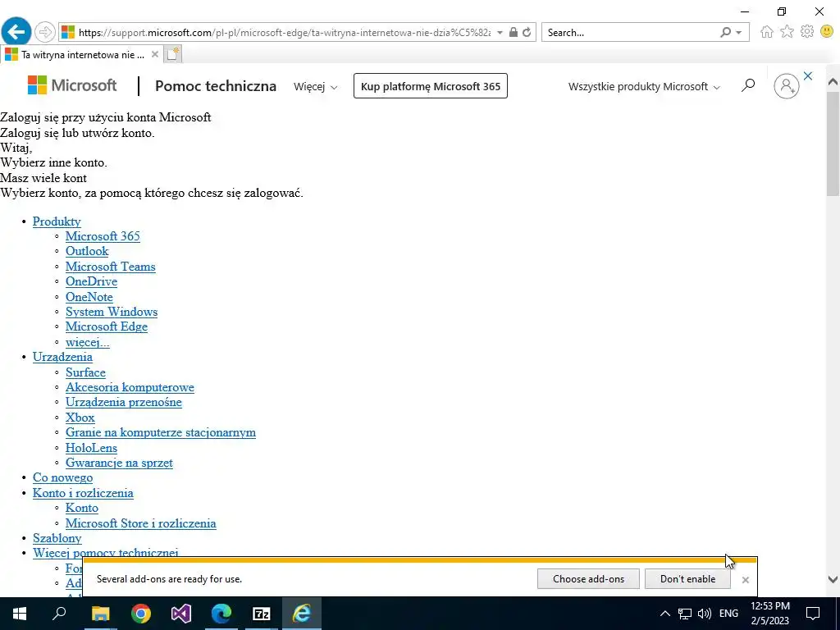Screen dimensions: 840x630
Task: Click Internet Explorer taskbar icon
Action: point(302,614)
